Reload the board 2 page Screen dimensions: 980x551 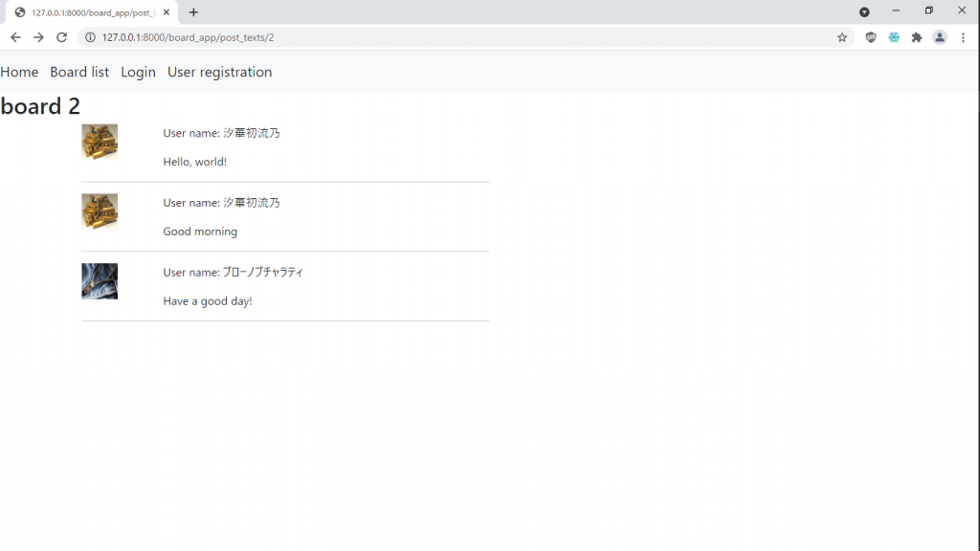coord(61,37)
